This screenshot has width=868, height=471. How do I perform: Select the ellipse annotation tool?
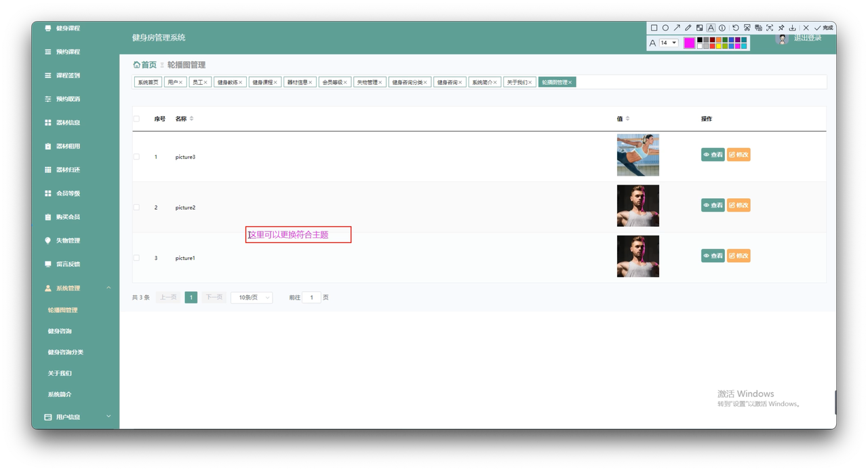(x=665, y=28)
